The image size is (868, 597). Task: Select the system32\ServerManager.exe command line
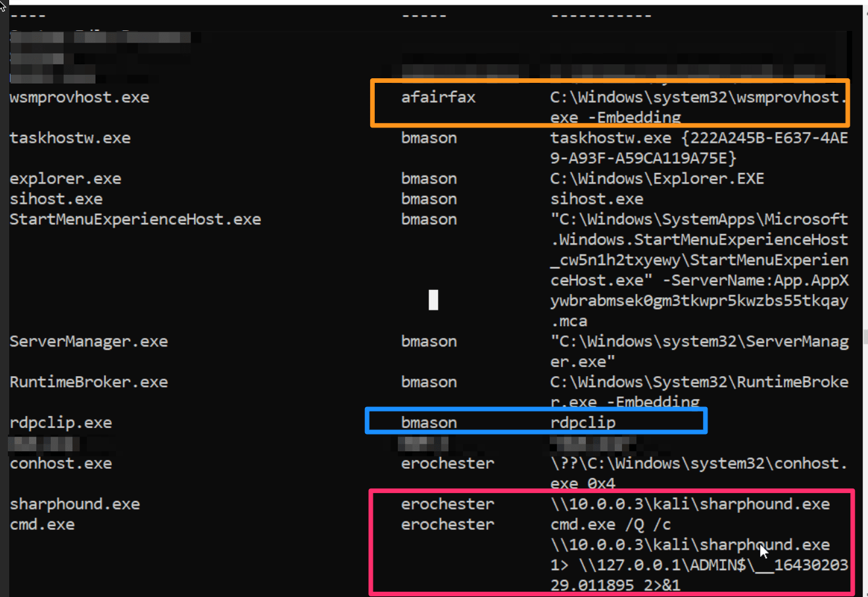pyautogui.click(x=699, y=352)
